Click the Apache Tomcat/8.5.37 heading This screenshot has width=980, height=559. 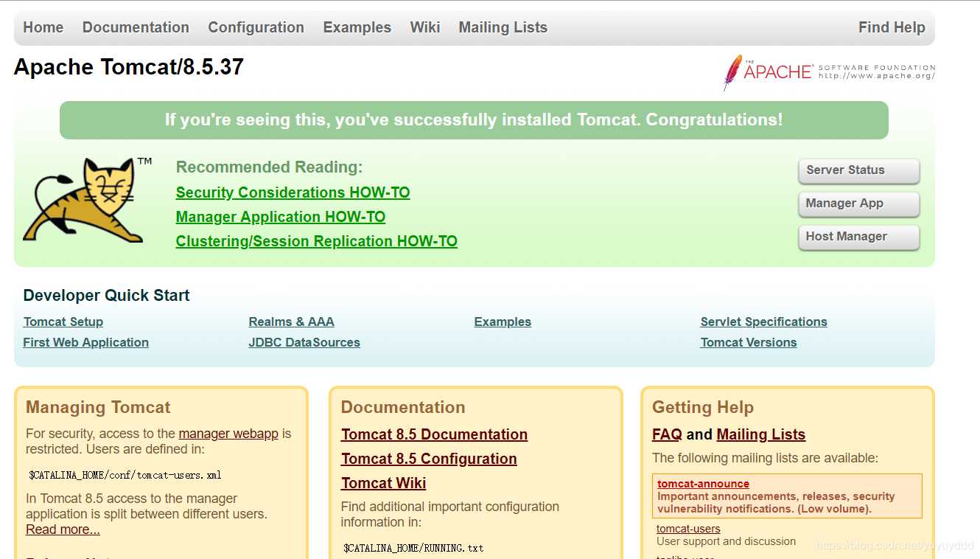(129, 67)
